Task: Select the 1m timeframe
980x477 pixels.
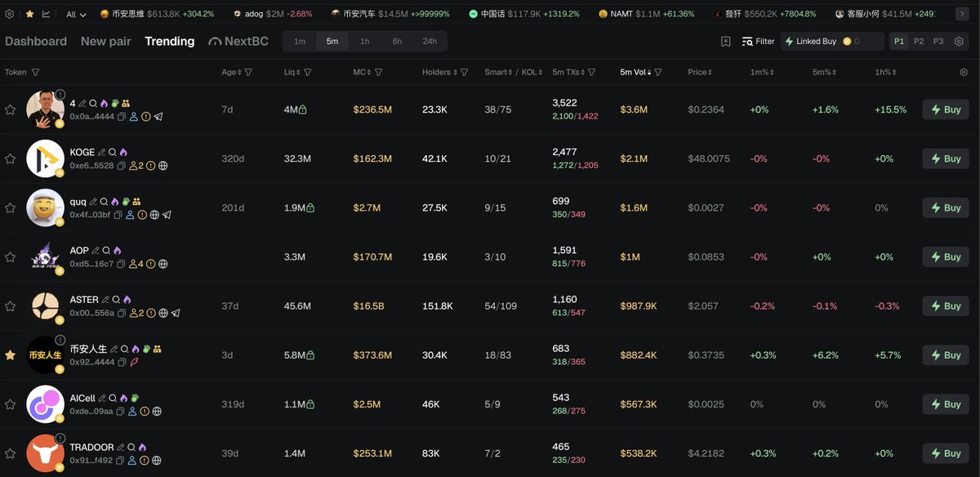Action: [x=300, y=41]
